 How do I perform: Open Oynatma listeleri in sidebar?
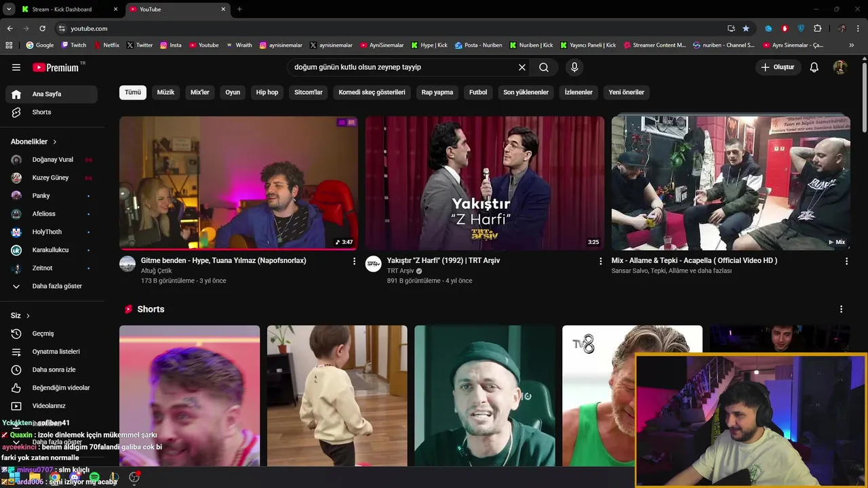pyautogui.click(x=52, y=352)
